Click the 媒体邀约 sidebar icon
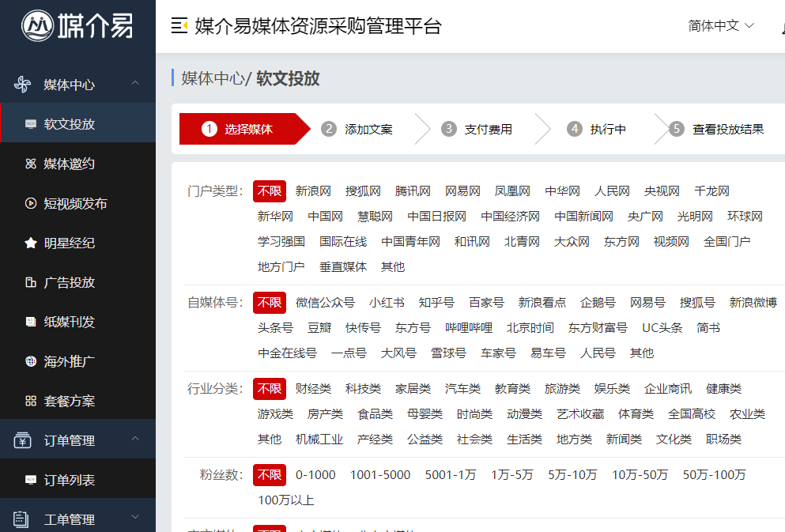 coord(31,164)
